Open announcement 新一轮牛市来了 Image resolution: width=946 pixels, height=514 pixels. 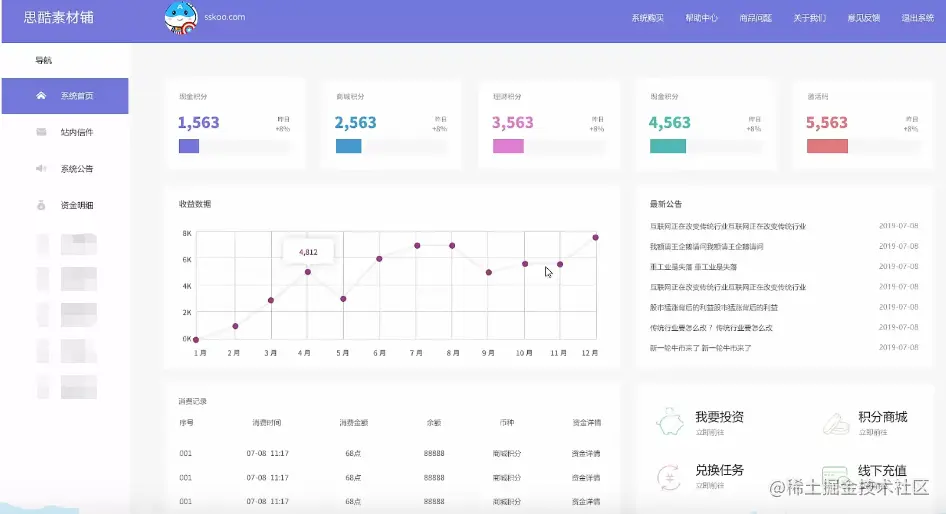[700, 348]
